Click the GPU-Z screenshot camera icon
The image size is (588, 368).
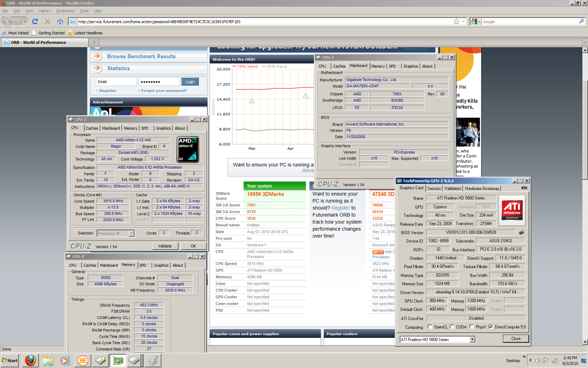click(524, 188)
